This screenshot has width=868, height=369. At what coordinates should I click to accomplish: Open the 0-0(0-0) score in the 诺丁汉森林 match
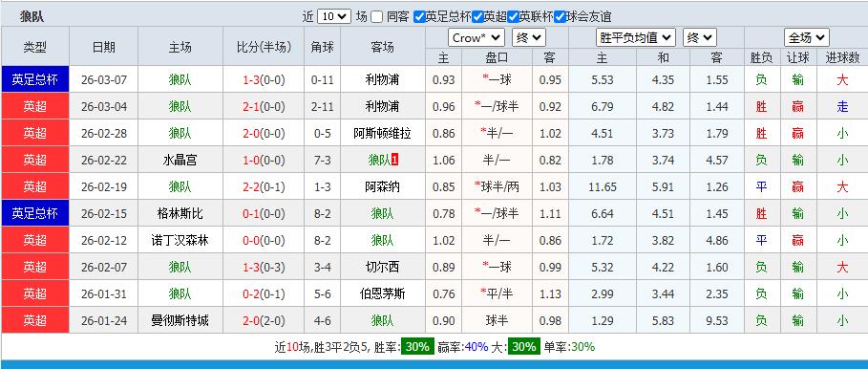point(264,241)
